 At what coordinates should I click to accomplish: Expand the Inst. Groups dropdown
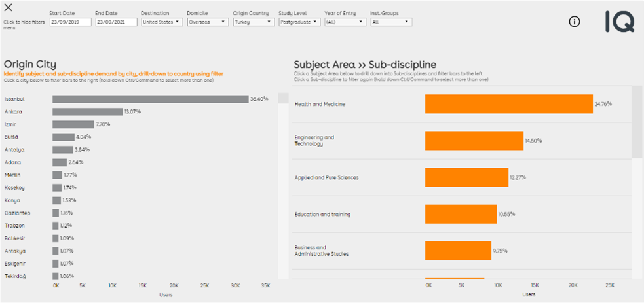click(x=391, y=22)
